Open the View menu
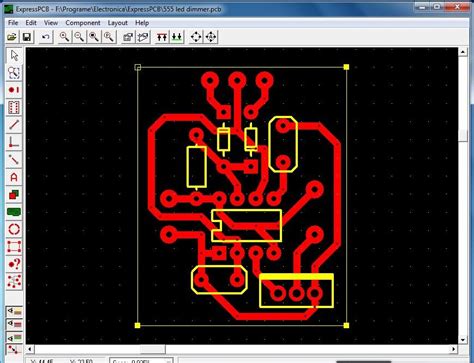 pos(51,23)
